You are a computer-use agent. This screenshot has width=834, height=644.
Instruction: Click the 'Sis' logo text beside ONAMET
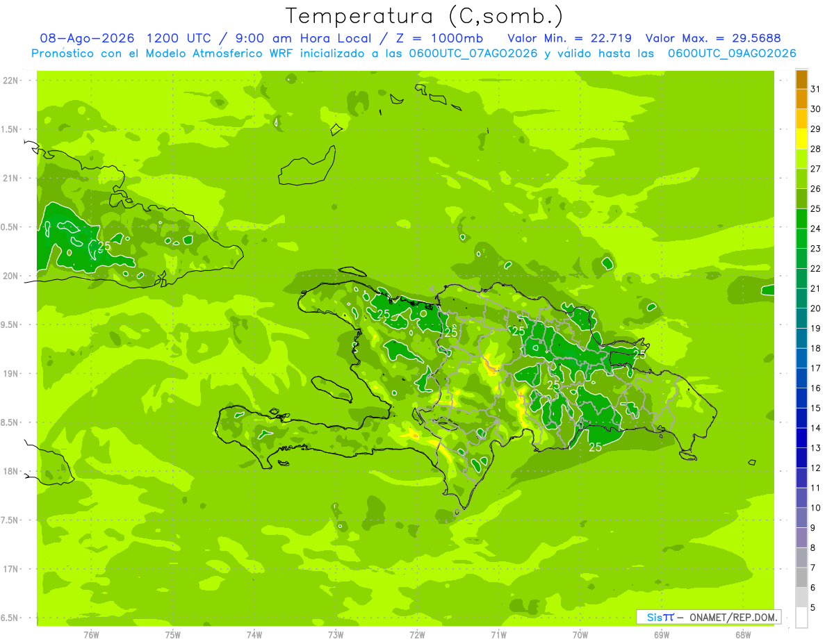point(655,617)
